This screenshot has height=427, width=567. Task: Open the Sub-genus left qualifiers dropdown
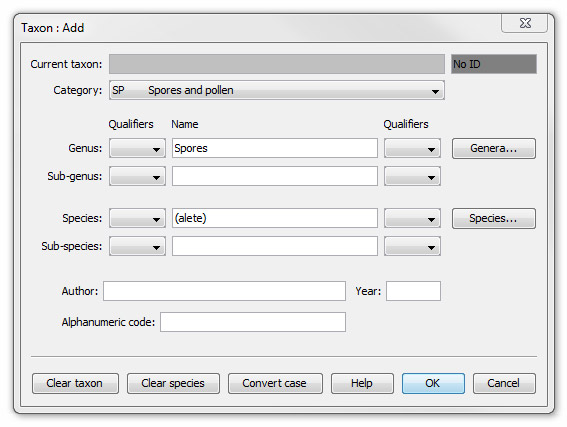click(137, 176)
